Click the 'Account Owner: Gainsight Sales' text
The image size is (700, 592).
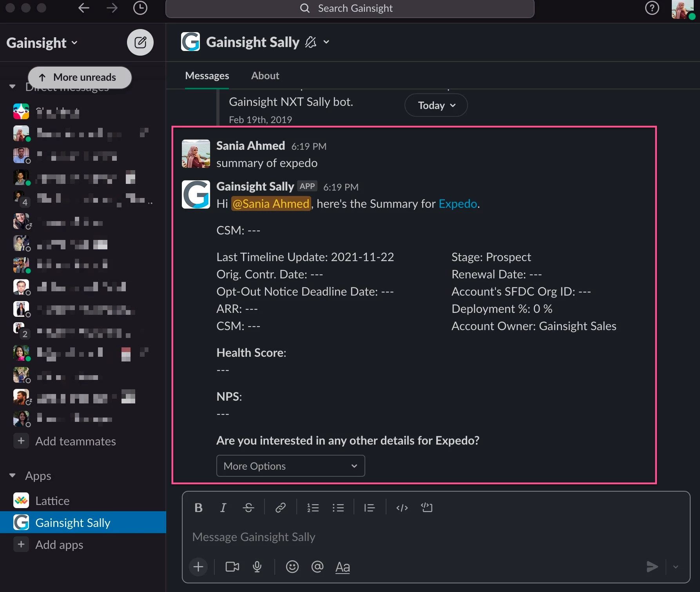[534, 326]
